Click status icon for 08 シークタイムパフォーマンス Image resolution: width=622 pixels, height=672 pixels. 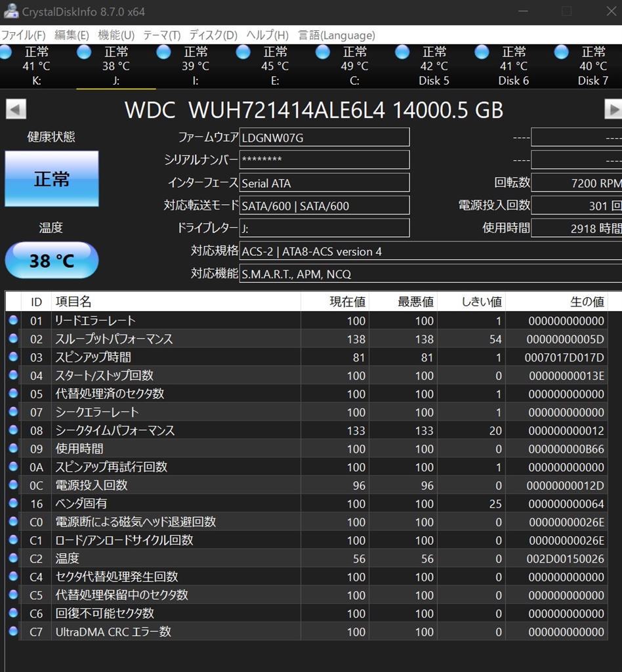13,430
